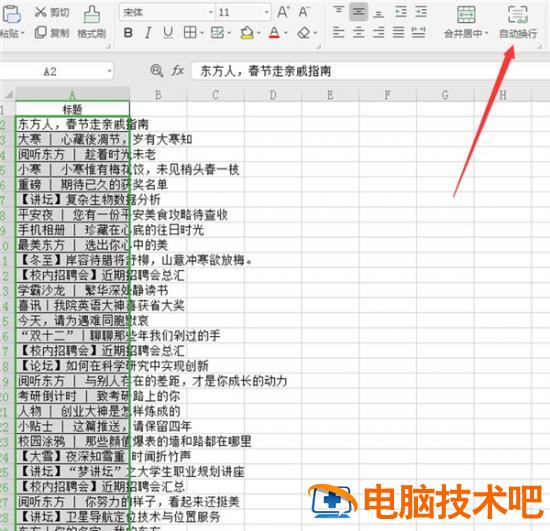Click the cell style drawing icon

click(217, 33)
